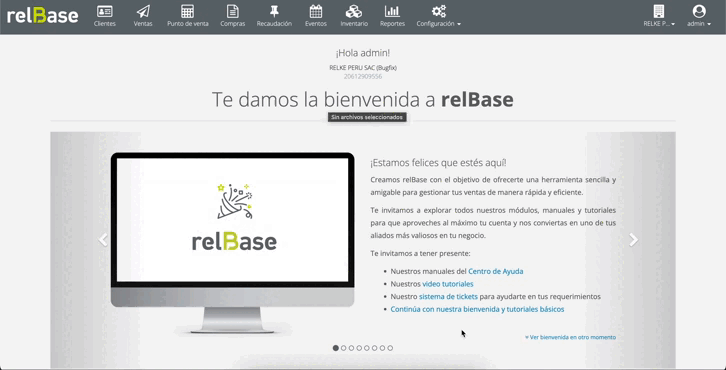Screen dimensions: 726x370
Task: Continue with bienvenida y tutoriales básicos link
Action: pyautogui.click(x=477, y=309)
